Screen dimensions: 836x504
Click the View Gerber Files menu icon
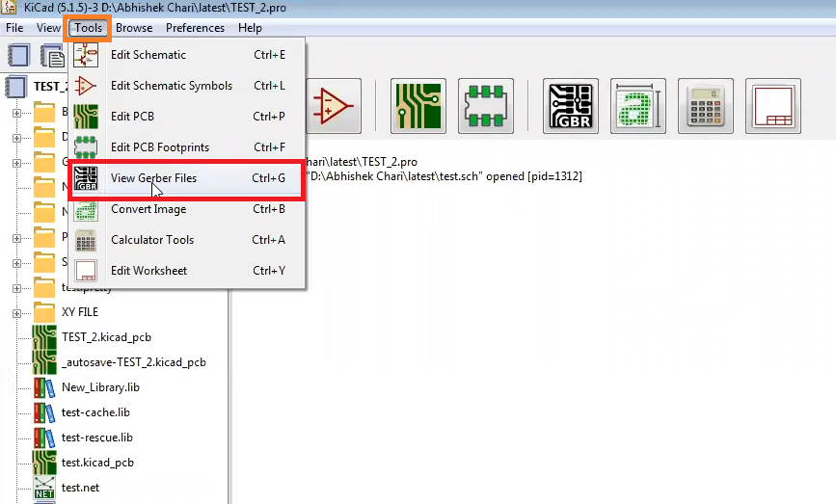pyautogui.click(x=86, y=178)
